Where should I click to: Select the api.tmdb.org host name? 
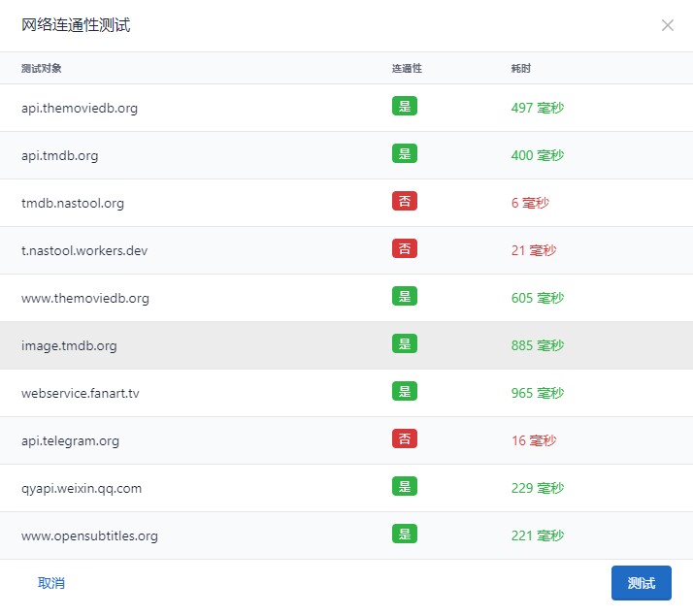tap(59, 155)
